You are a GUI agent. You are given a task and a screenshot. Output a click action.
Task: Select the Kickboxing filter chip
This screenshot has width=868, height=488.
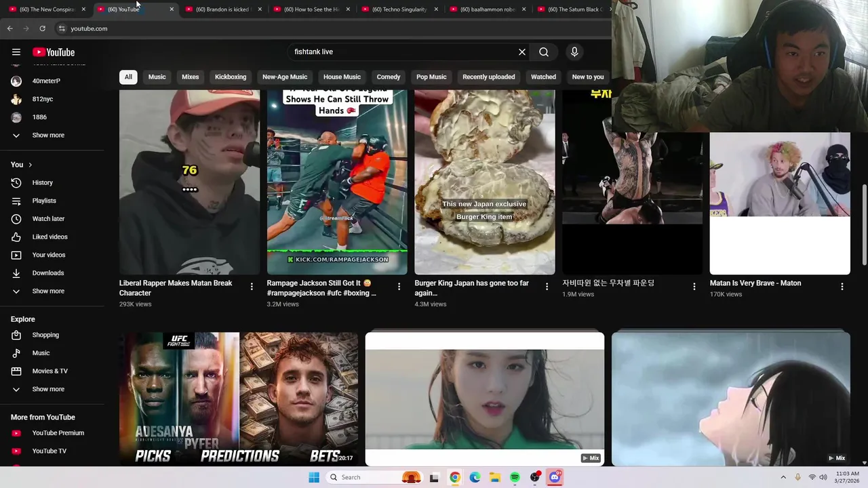coord(231,77)
